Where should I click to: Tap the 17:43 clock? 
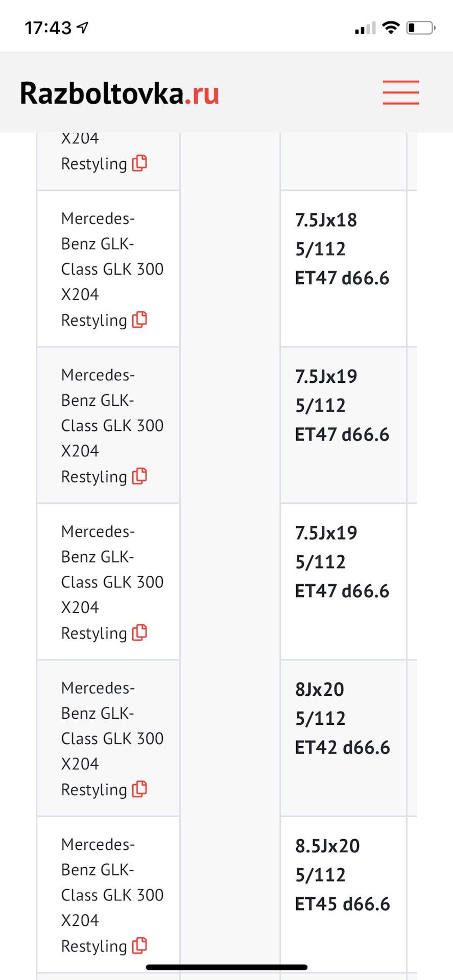(48, 28)
